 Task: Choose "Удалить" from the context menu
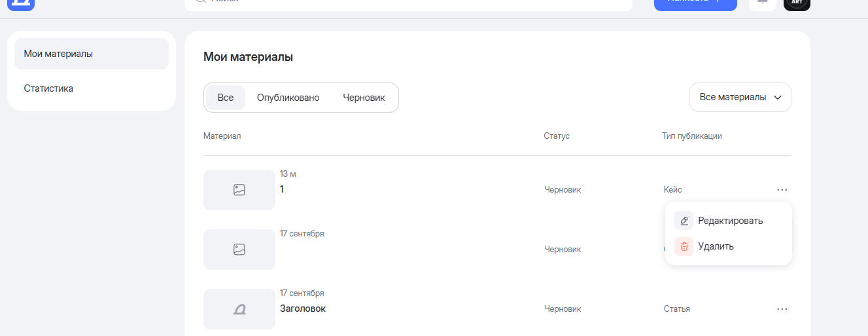tap(716, 247)
